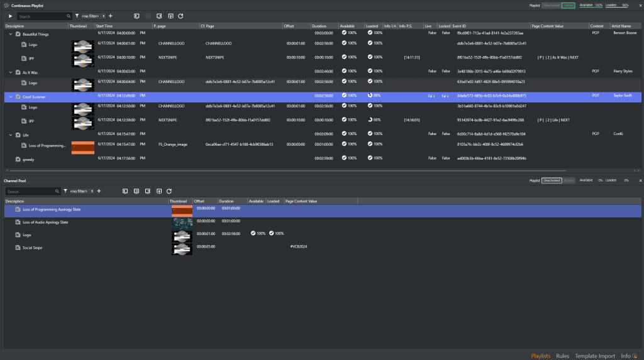This screenshot has width=644, height=360.
Task: Click the upload arrow icon in Continuous Playlist toolbar
Action: [x=170, y=16]
